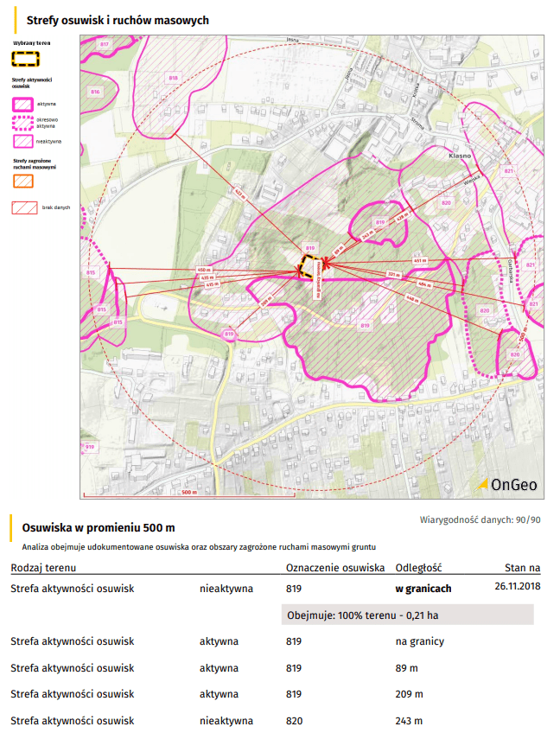Click the 500 m scale bar
The height and width of the screenshot is (752, 560).
[x=188, y=494]
